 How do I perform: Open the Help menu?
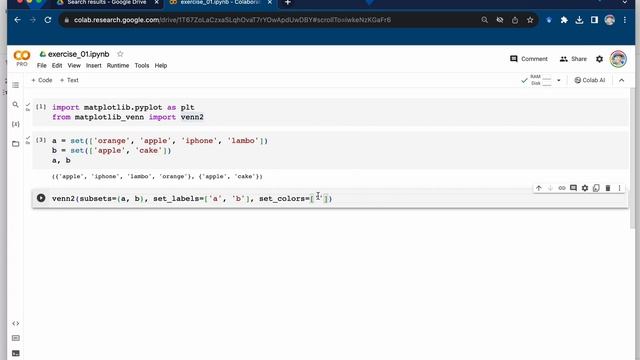pyautogui.click(x=161, y=65)
